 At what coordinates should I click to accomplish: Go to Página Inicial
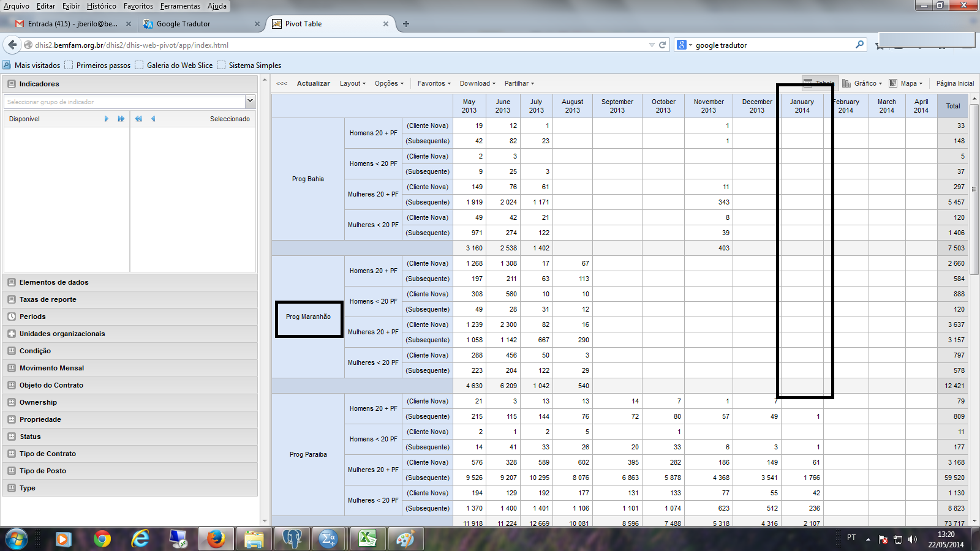pyautogui.click(x=954, y=83)
